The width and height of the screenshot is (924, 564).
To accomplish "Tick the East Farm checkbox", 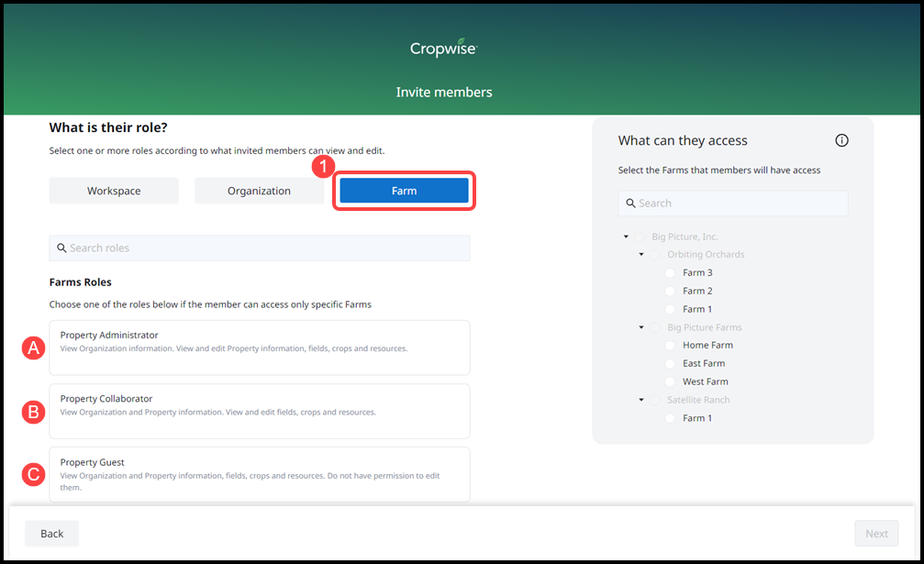I will coord(670,364).
